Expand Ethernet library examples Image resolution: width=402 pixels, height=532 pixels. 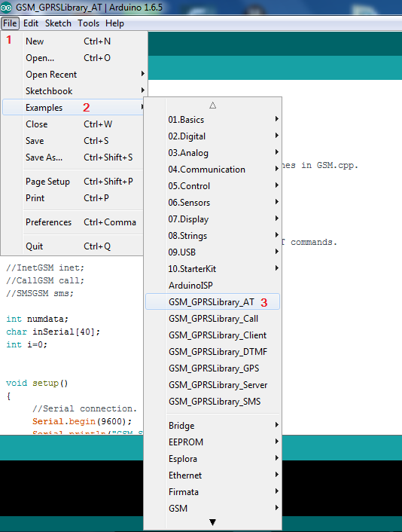coord(212,475)
